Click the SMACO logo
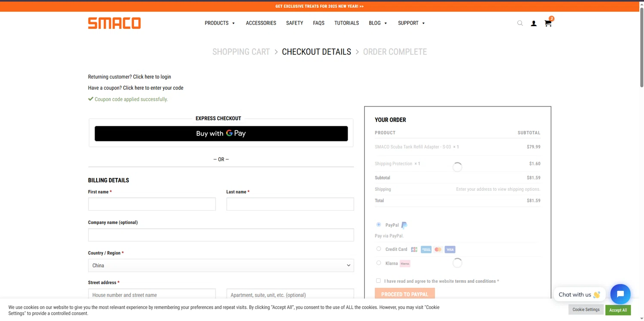This screenshot has height=321, width=644. [x=114, y=23]
